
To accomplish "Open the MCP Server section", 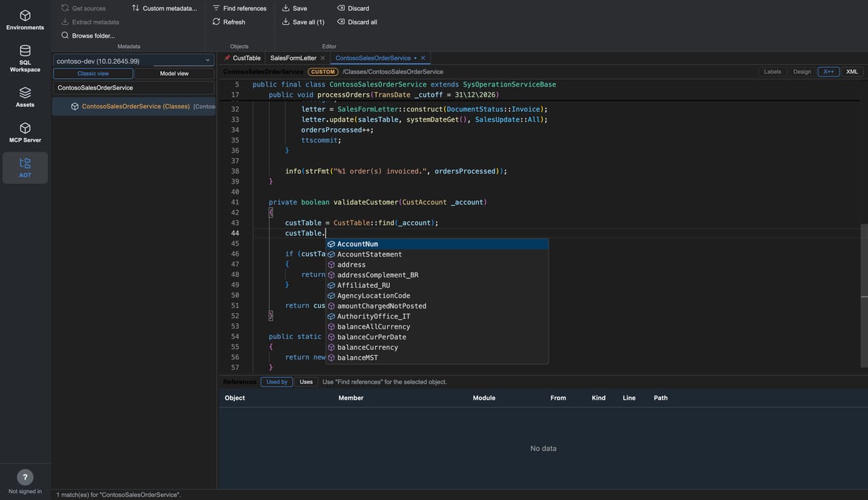I will 25,132.
